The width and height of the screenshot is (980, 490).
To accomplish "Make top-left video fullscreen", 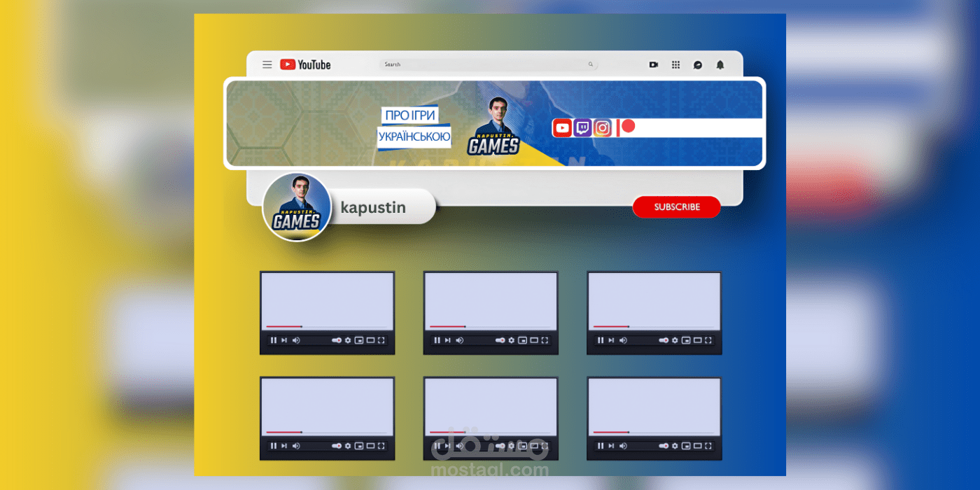I will pyautogui.click(x=381, y=340).
